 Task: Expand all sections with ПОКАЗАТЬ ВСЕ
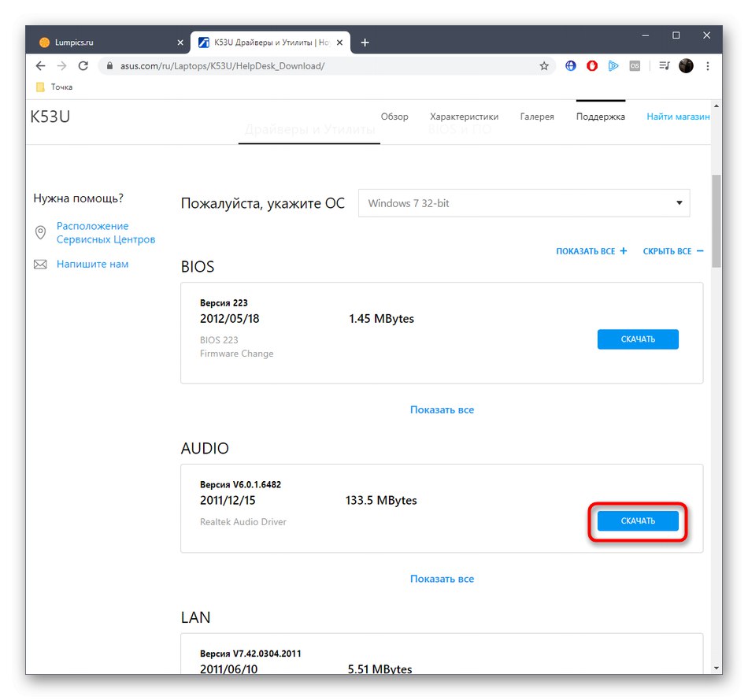(591, 250)
